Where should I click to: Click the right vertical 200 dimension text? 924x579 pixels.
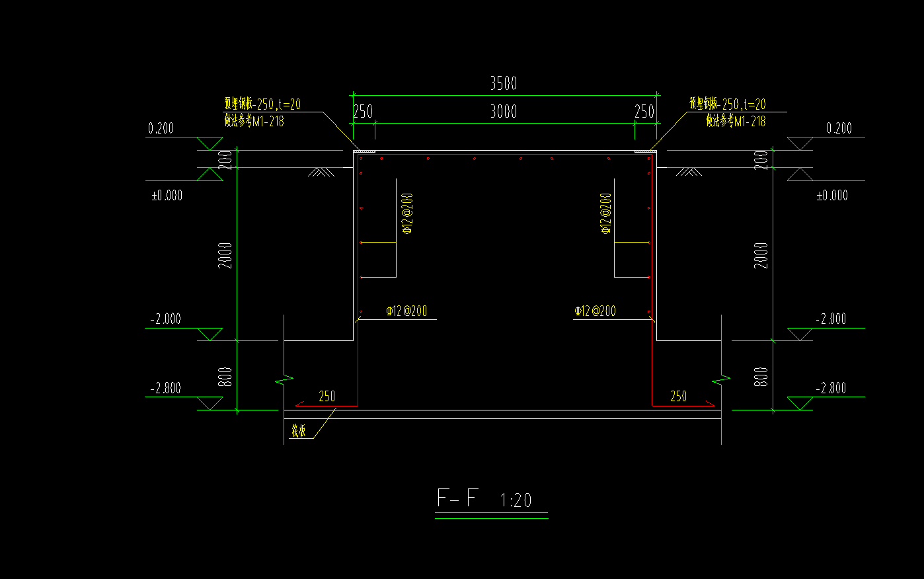click(761, 160)
